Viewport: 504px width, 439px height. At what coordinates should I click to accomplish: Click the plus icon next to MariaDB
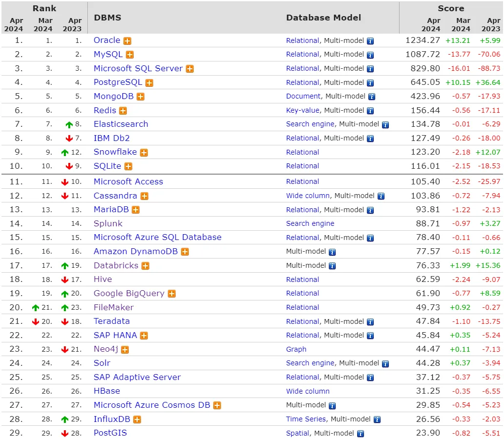pyautogui.click(x=136, y=210)
